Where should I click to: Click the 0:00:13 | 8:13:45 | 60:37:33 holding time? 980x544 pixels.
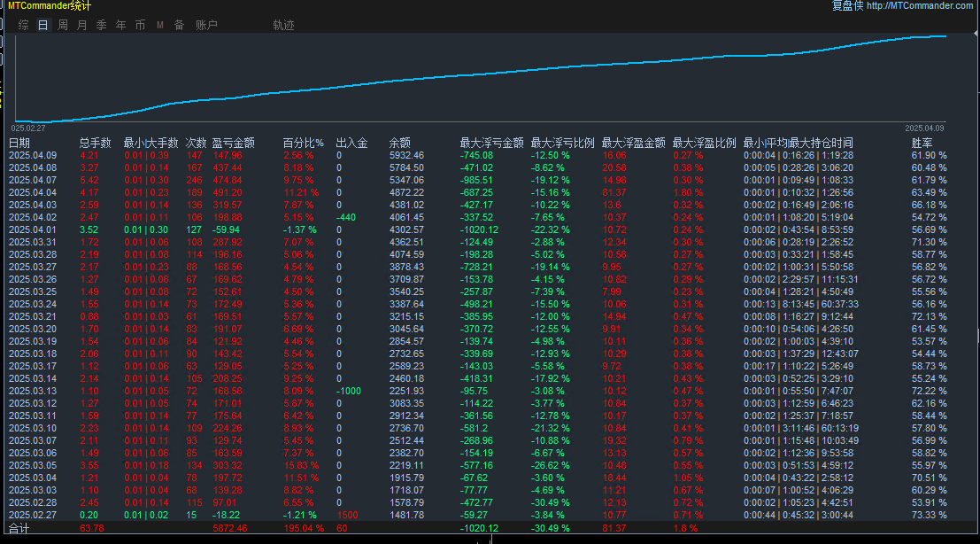[x=800, y=305]
